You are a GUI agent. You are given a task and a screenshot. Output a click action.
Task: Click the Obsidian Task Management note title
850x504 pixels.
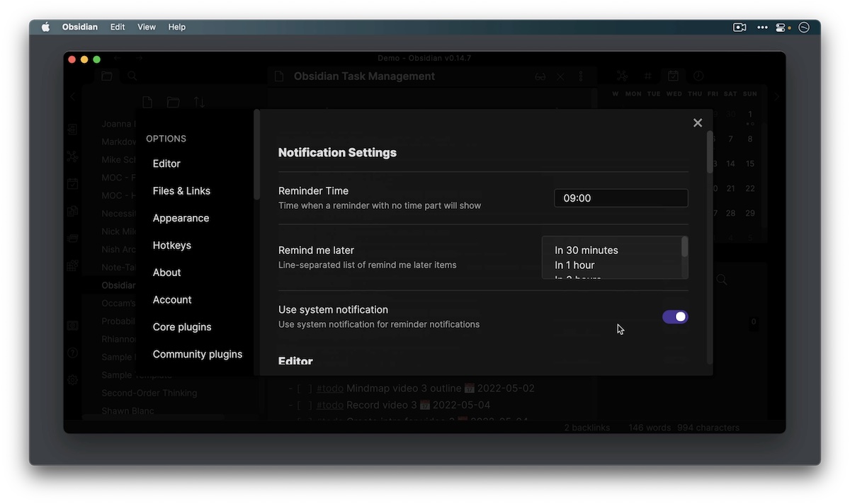point(364,76)
